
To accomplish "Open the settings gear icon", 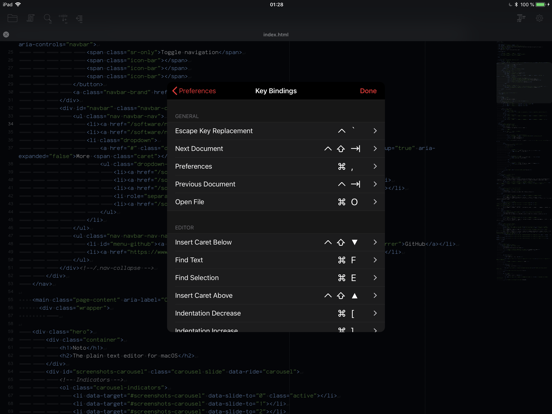I will (539, 18).
